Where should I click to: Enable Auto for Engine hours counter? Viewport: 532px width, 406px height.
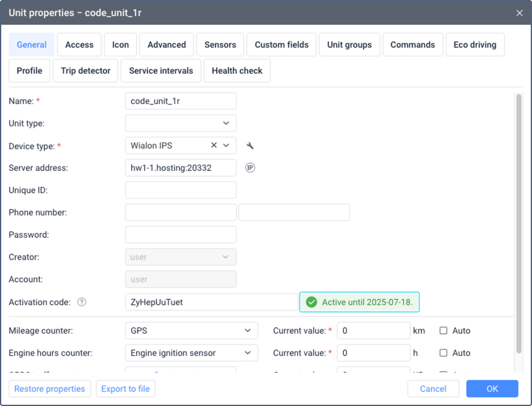point(443,353)
